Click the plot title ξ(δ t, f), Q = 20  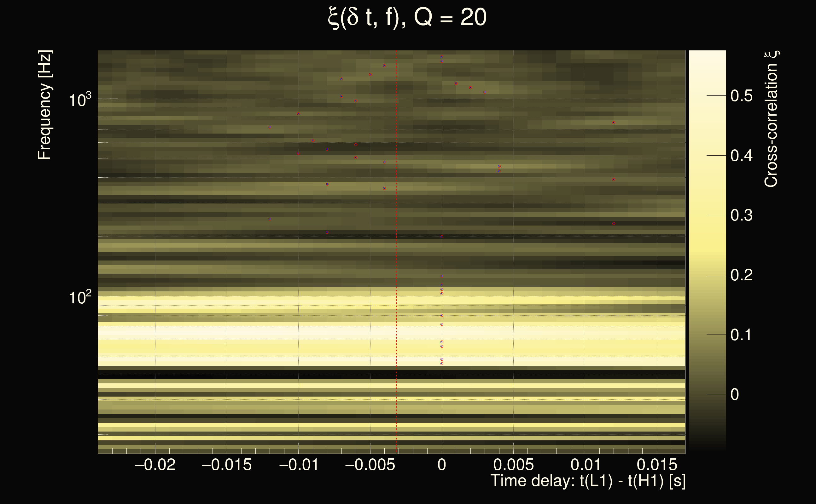[x=407, y=17]
